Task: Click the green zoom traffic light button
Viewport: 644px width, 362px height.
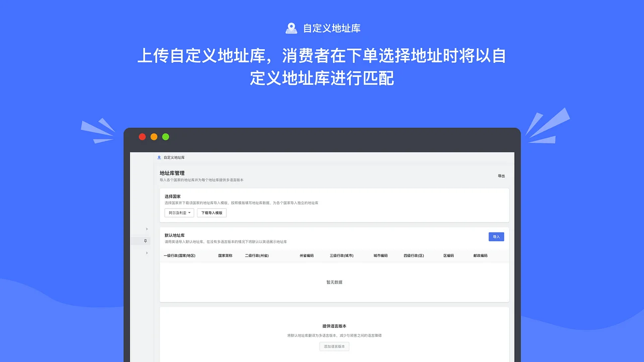Action: point(166,136)
